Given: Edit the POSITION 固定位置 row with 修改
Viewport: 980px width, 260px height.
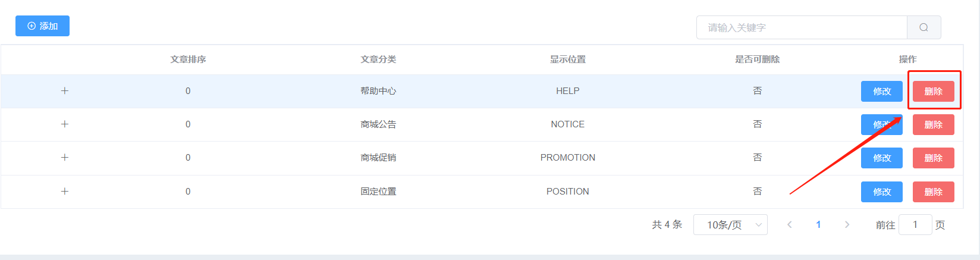Looking at the screenshot, I should (x=882, y=192).
